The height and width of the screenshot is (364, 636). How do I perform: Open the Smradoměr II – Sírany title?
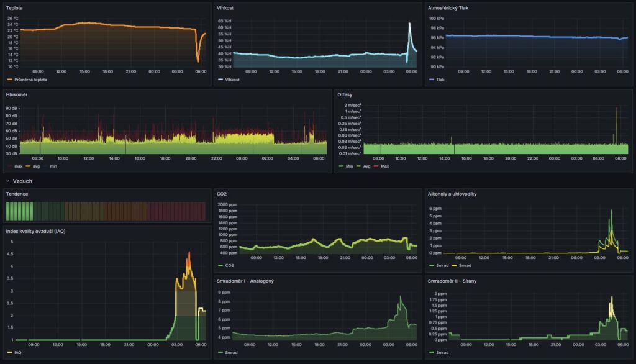452,281
